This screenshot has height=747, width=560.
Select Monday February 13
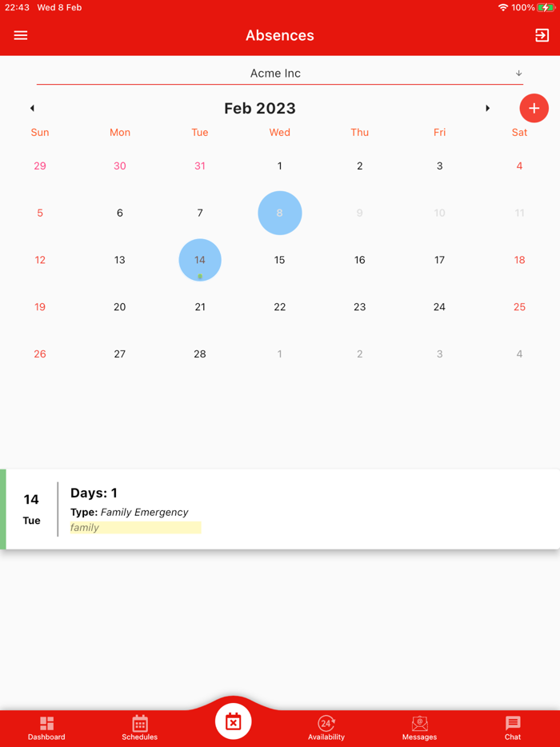120,260
